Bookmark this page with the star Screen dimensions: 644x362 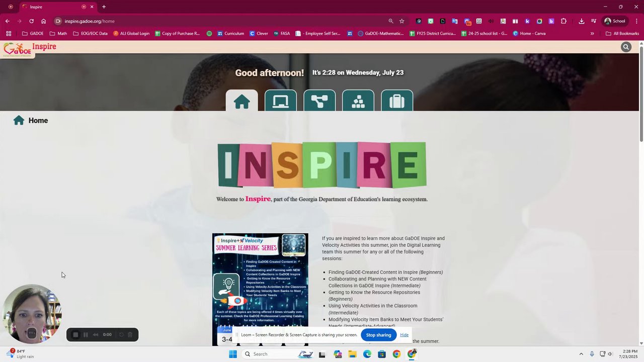click(x=401, y=21)
